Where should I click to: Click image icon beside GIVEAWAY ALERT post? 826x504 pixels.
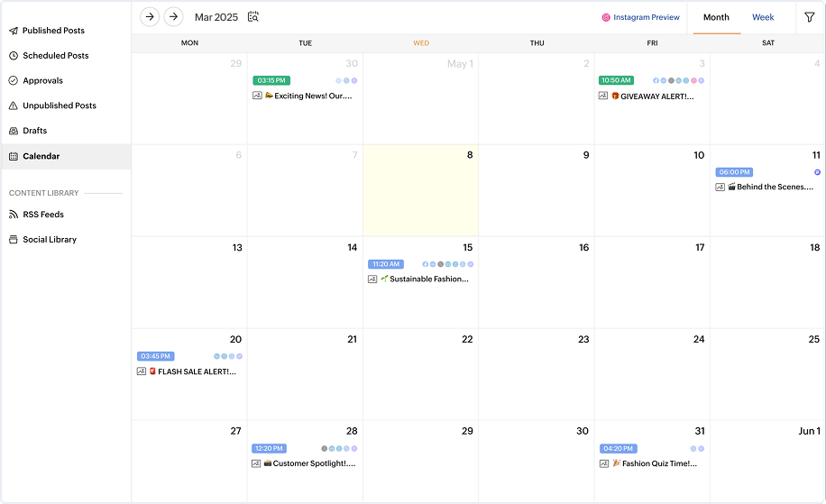coord(603,96)
